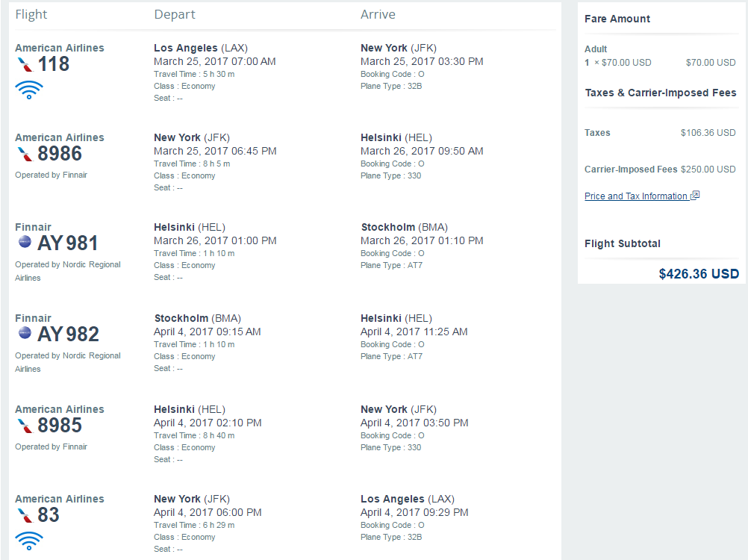Screen dimensions: 748x560
Task: Click the Flight Subtotal heading
Action: (x=623, y=243)
